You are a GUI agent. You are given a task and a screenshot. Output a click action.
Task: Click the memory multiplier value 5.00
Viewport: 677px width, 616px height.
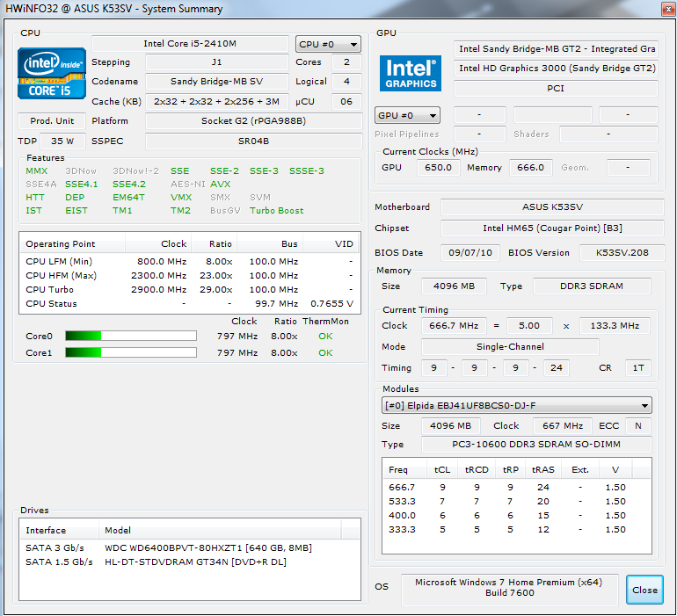[529, 325]
